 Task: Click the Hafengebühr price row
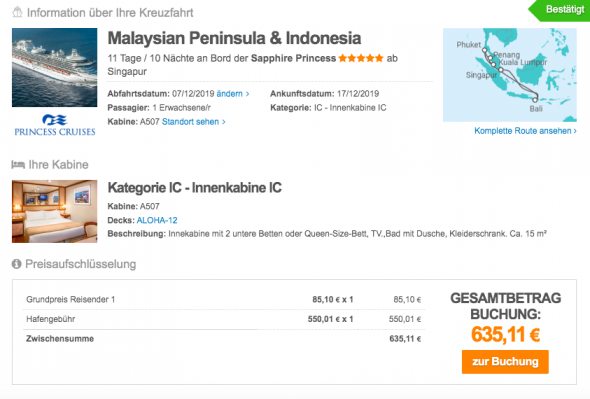coord(224,319)
